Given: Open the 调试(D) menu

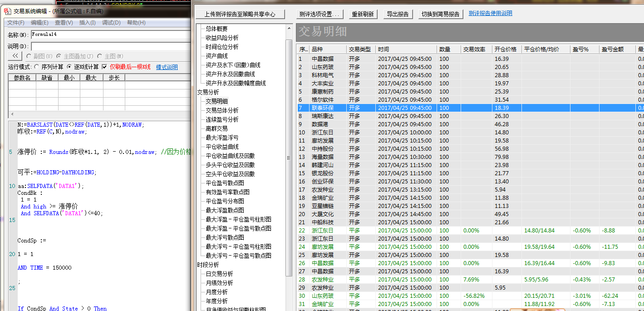Looking at the screenshot, I should (111, 23).
